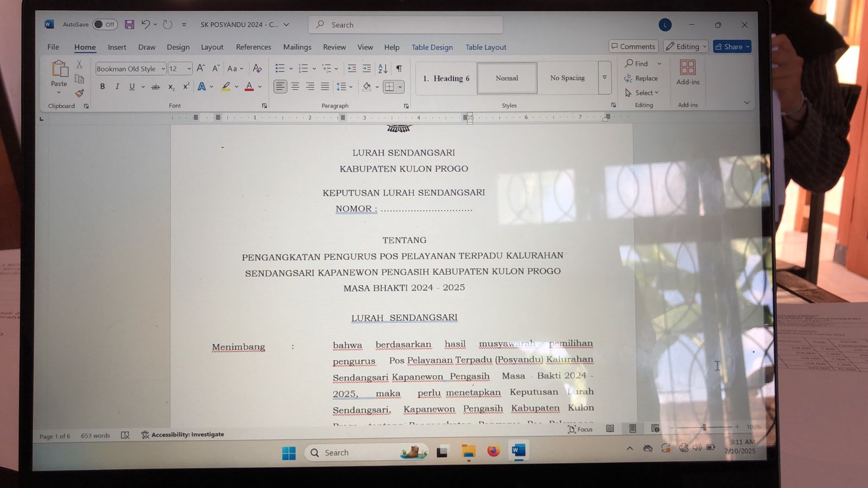Click the Decrease Font Size icon

[x=215, y=68]
